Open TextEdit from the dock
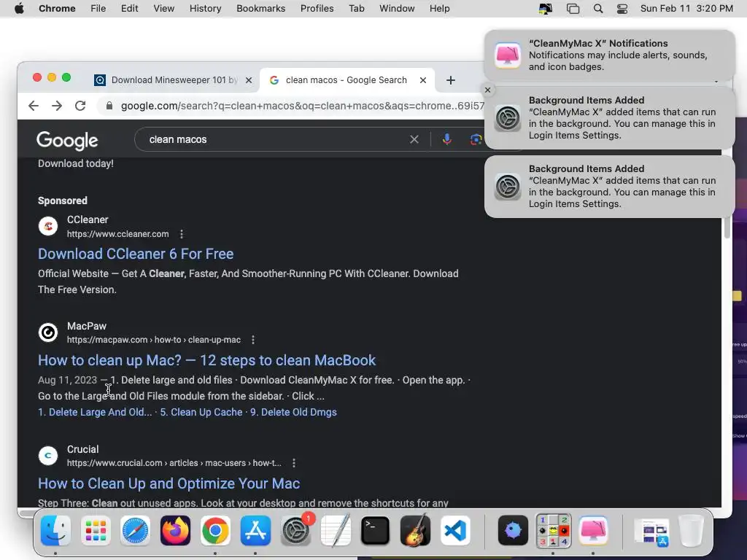747x560 pixels. 336,531
